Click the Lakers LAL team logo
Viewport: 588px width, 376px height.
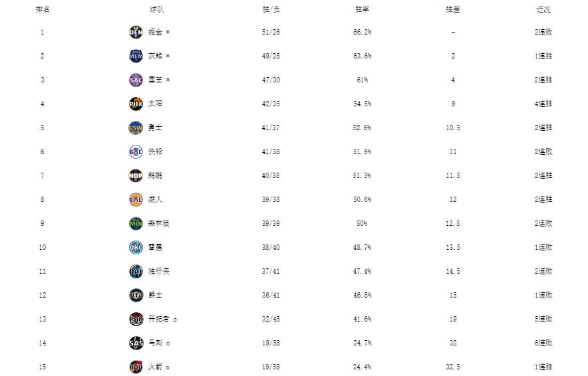pos(136,199)
